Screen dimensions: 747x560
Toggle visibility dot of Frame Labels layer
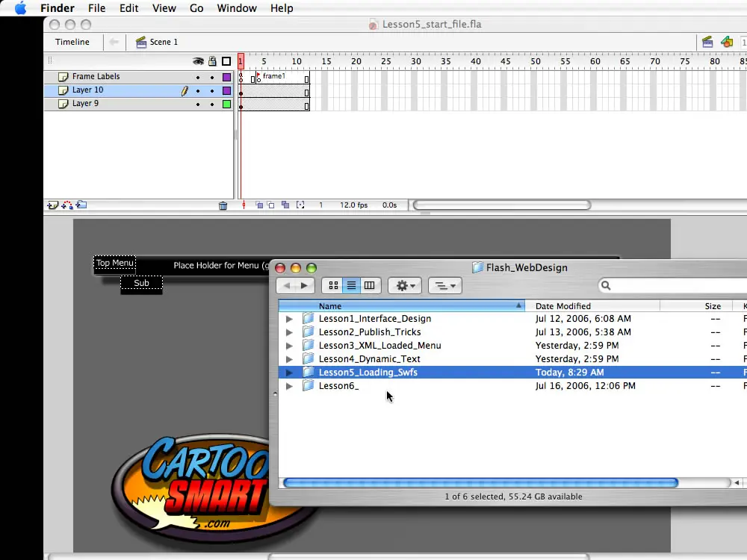[x=198, y=77]
